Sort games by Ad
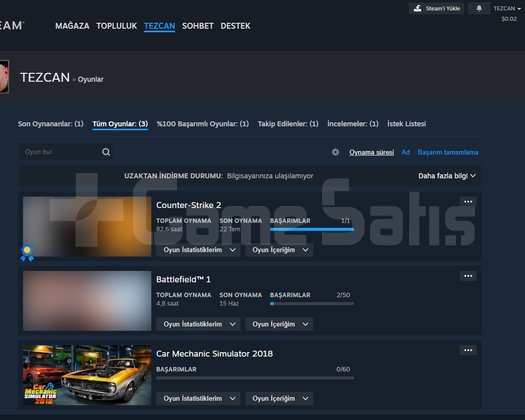Viewport: 525px width, 420px height. [x=405, y=152]
